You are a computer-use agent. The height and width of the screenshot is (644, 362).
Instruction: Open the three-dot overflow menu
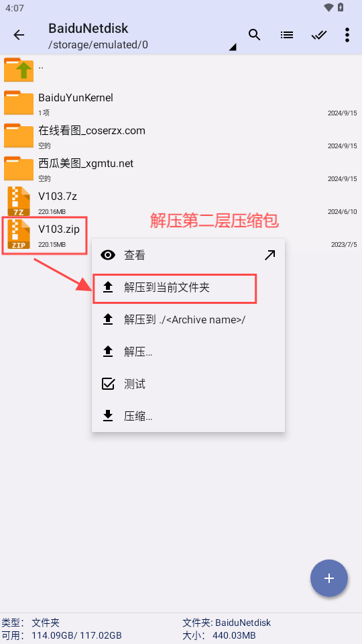coord(347,35)
